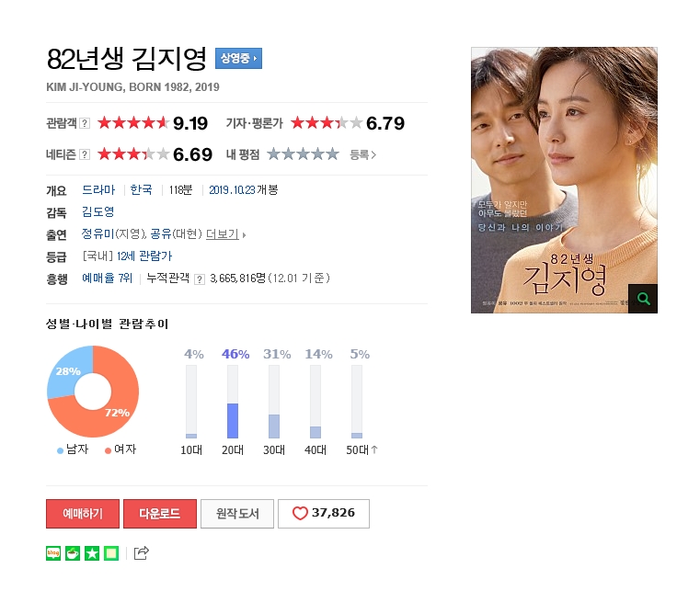
Task: Toggle the heart like button 37,826
Action: [324, 514]
